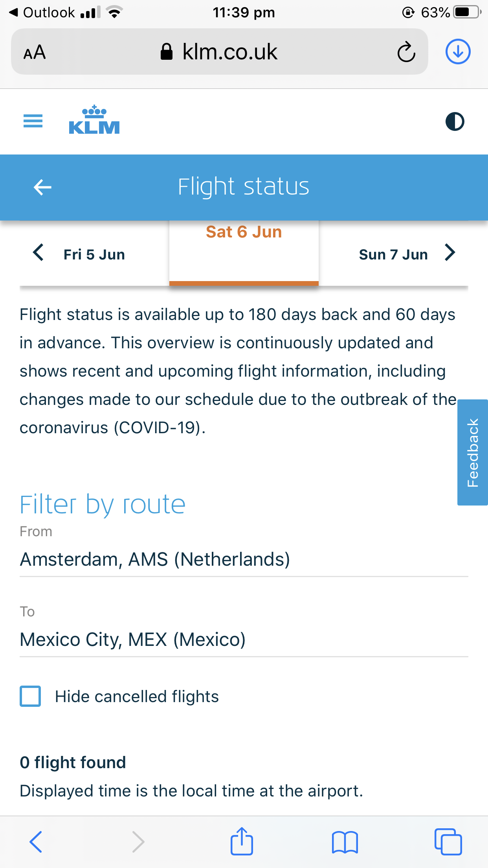Reload the klm.co.uk page
This screenshot has width=488, height=868.
coord(406,52)
